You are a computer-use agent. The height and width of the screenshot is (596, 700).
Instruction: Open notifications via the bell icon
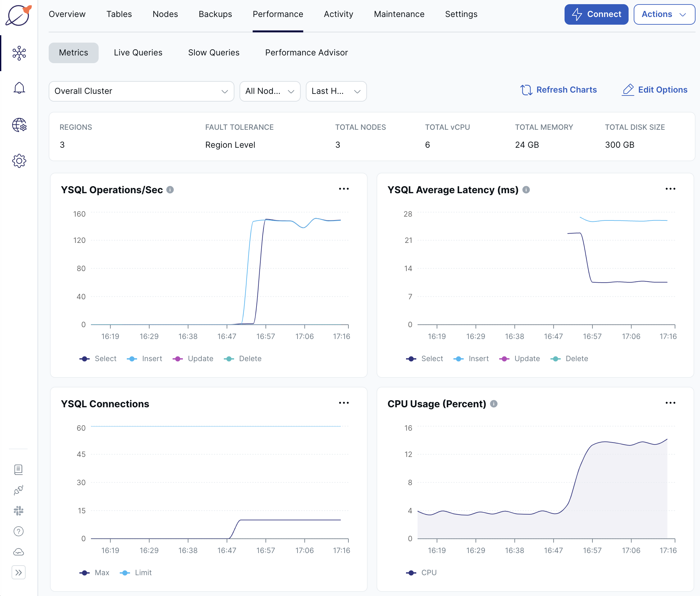click(x=19, y=87)
